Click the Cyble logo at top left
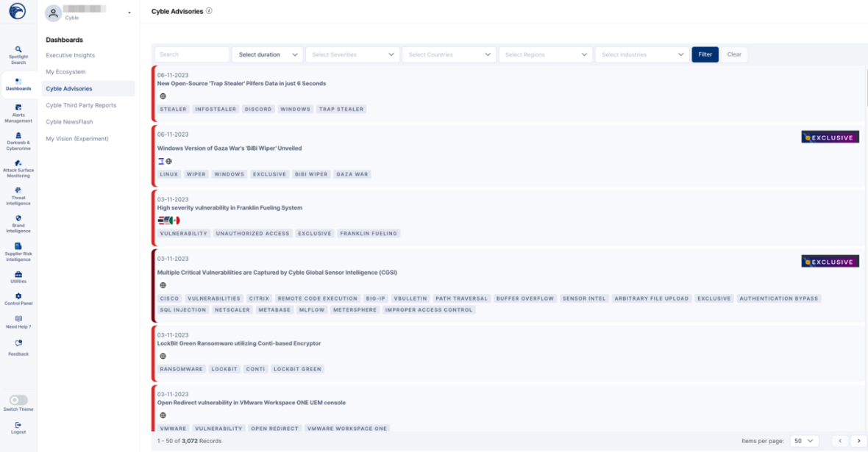The height and width of the screenshot is (452, 868). [18, 11]
